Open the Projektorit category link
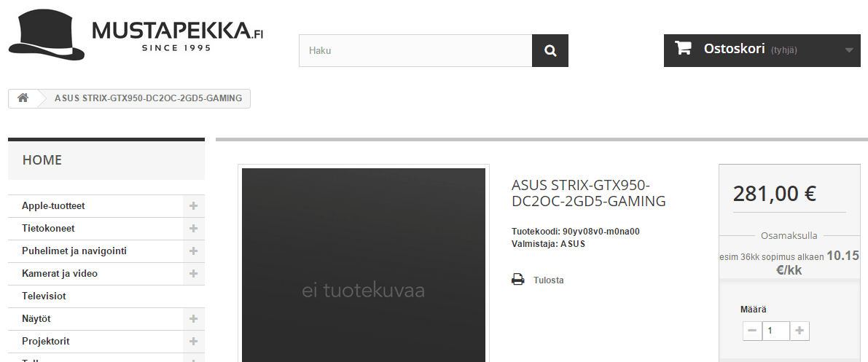The height and width of the screenshot is (362, 868). click(46, 342)
